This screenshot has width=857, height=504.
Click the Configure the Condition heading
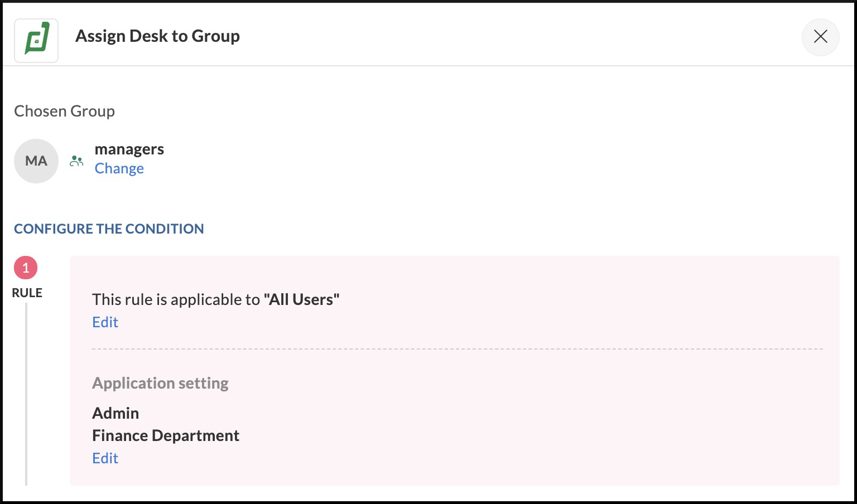tap(109, 229)
